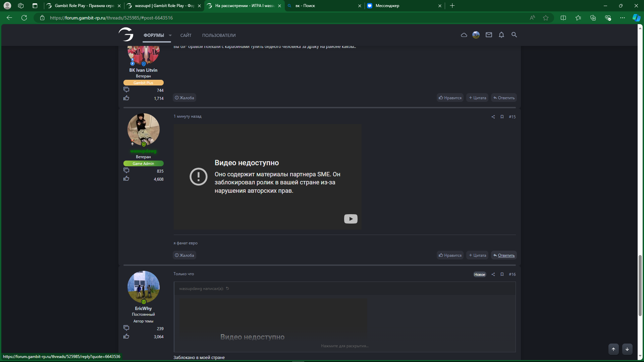The image size is (644, 362).
Task: Toggle bookmark on post #15
Action: (502, 117)
